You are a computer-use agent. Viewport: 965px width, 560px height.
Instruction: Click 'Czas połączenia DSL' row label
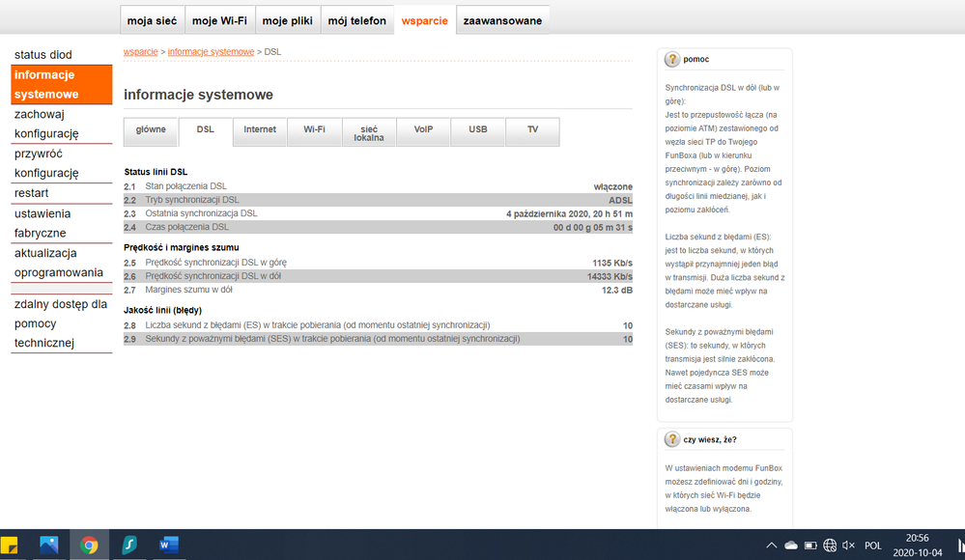186,227
